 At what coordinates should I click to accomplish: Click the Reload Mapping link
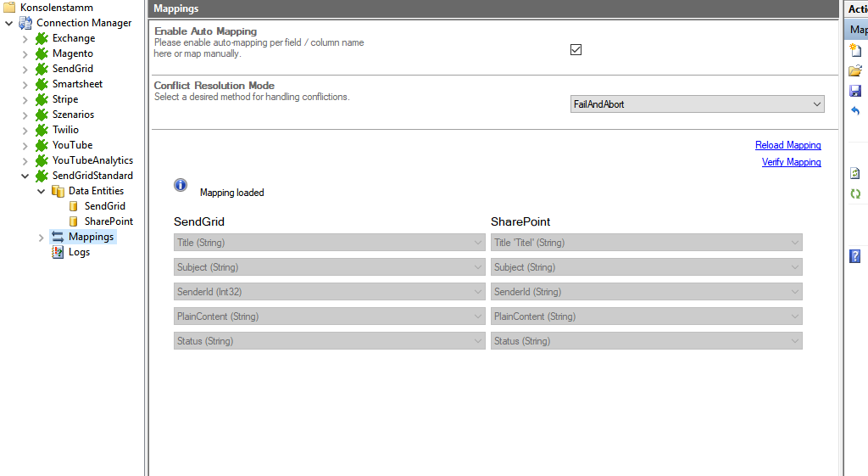coord(787,145)
